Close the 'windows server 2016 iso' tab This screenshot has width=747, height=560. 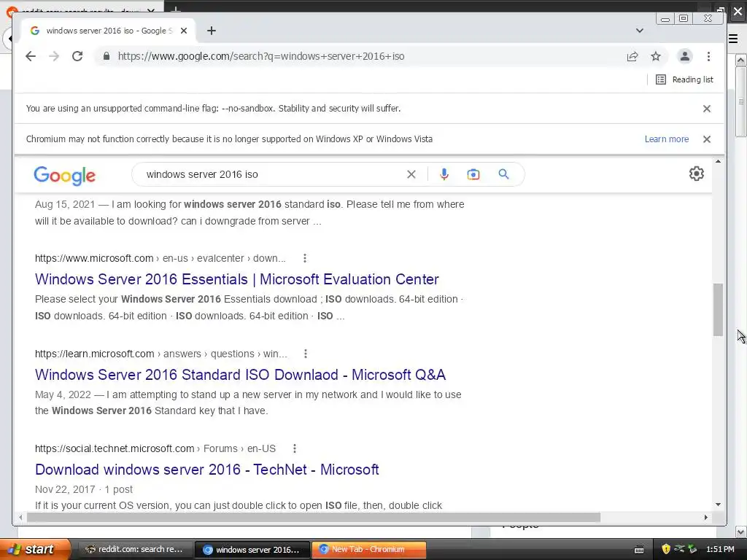184,31
